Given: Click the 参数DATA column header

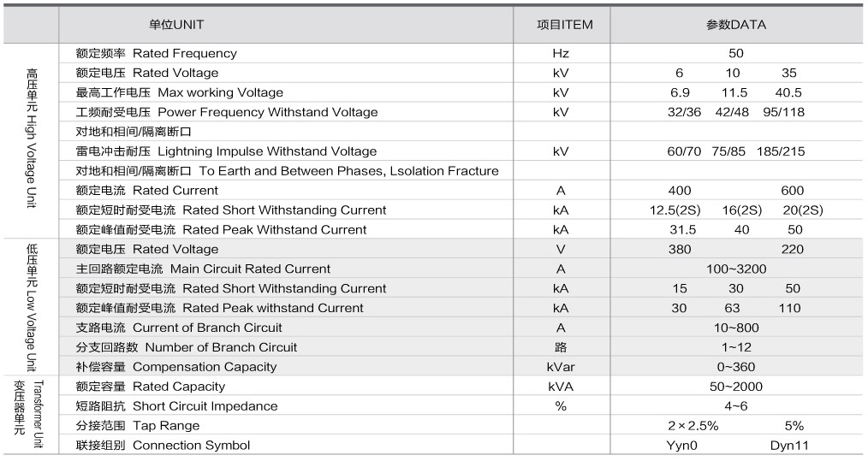Looking at the screenshot, I should point(735,25).
